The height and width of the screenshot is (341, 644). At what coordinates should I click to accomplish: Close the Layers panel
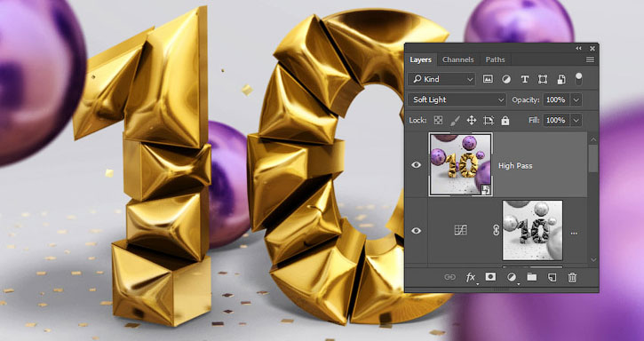[x=592, y=49]
